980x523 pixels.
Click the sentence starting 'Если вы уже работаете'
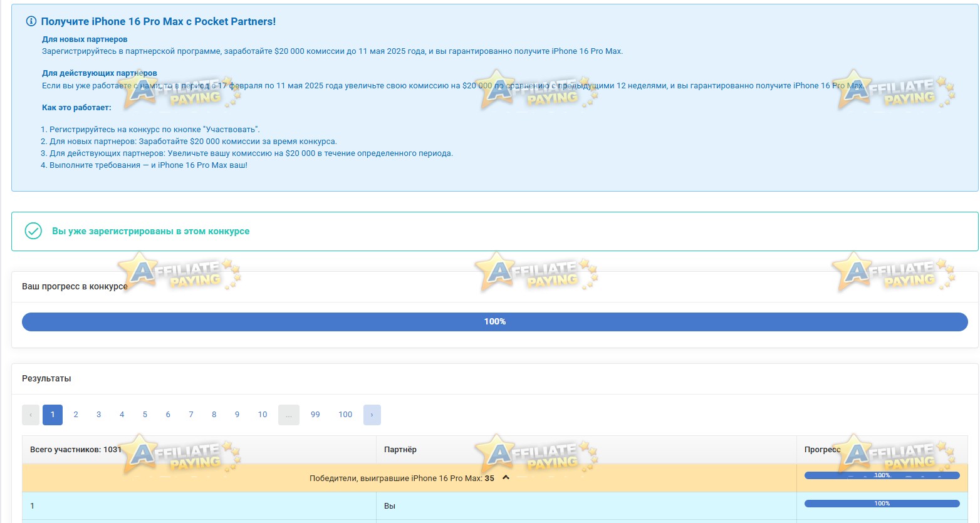point(453,86)
